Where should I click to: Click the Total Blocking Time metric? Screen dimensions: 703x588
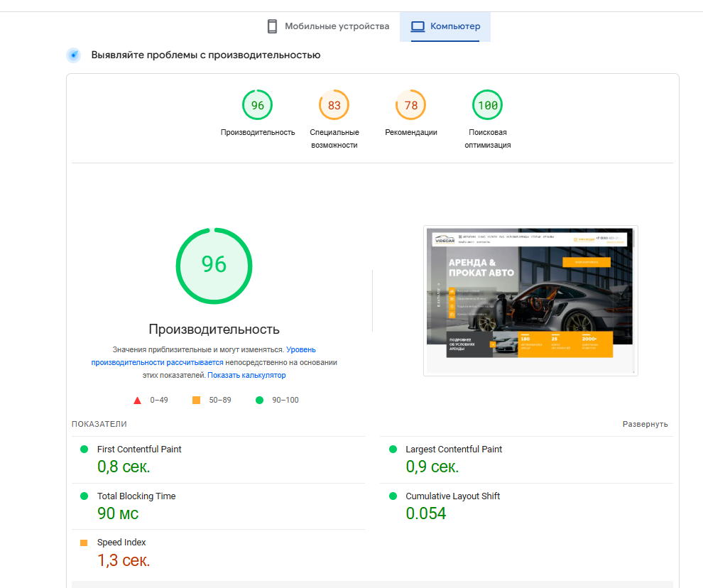[136, 496]
